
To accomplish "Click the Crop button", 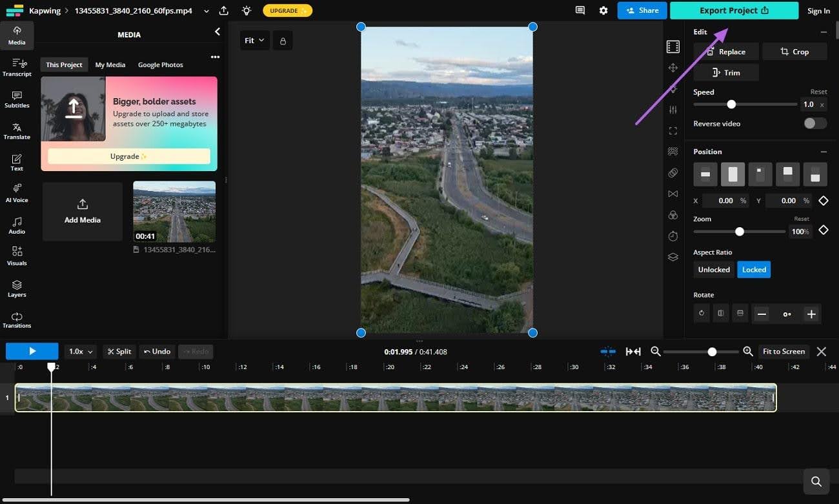I will (x=794, y=52).
